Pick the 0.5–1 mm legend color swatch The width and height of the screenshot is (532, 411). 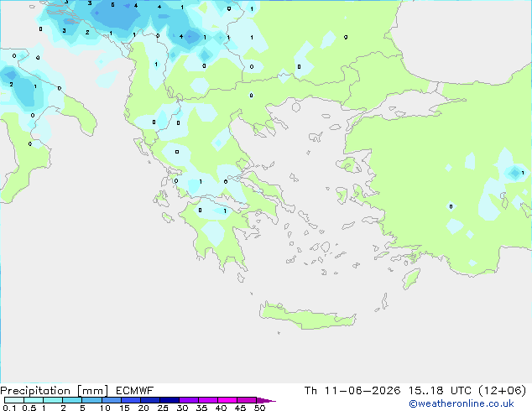[x=34, y=400]
